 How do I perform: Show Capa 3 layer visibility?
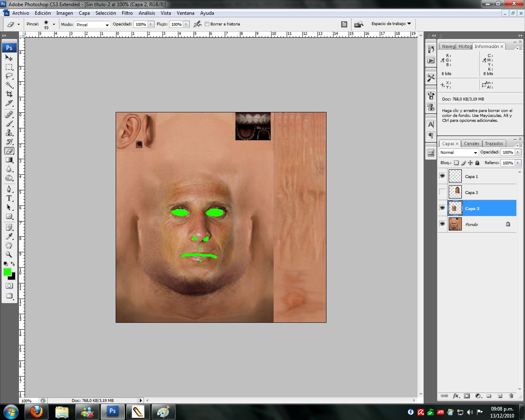pyautogui.click(x=442, y=192)
